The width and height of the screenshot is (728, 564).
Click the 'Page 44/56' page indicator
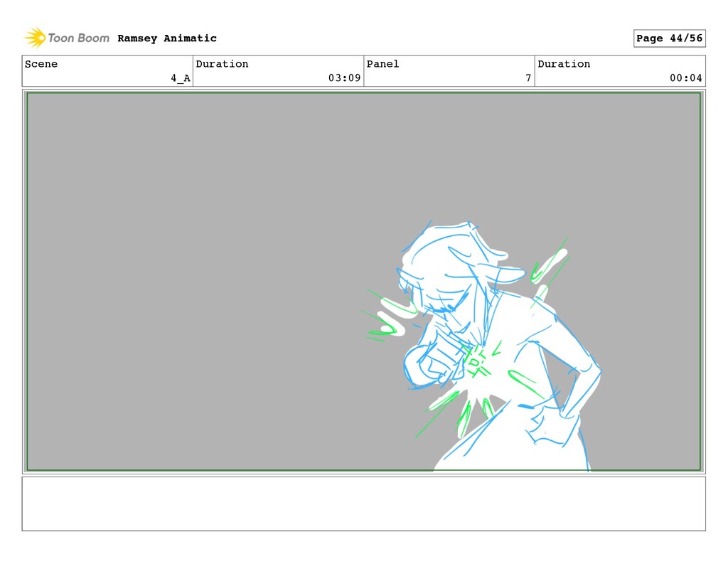click(x=669, y=38)
